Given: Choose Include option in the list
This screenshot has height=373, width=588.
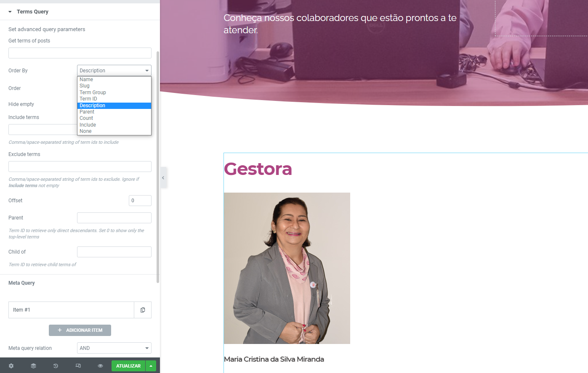Looking at the screenshot, I should click(x=114, y=125).
